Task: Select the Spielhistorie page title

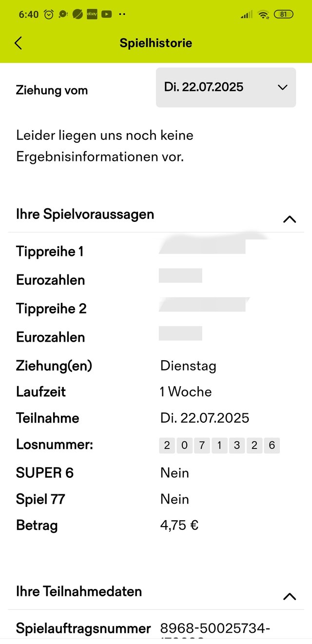Action: 156,43
